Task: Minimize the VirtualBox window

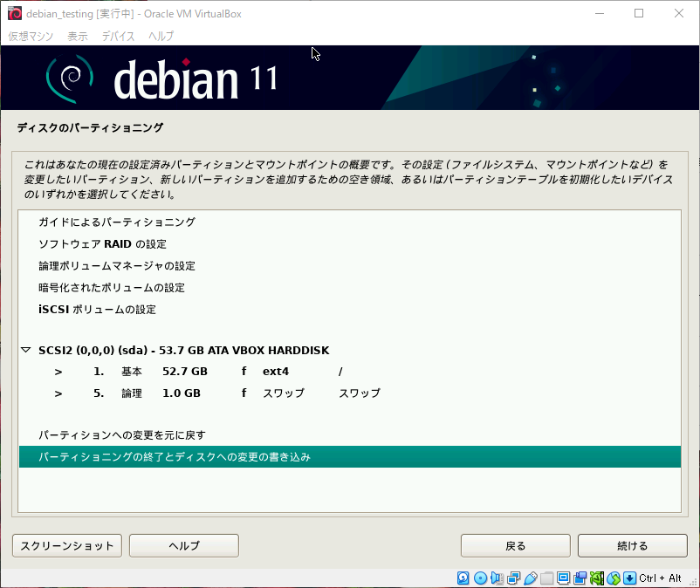Action: pos(600,13)
